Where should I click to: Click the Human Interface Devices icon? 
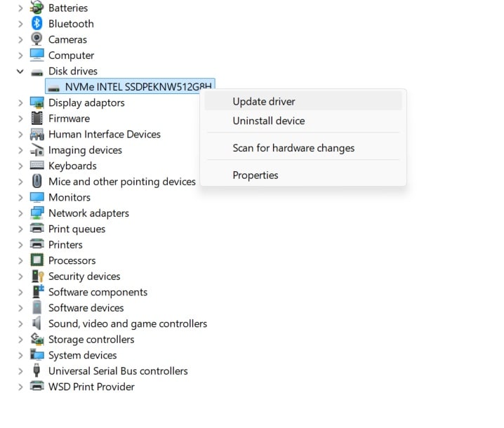37,134
